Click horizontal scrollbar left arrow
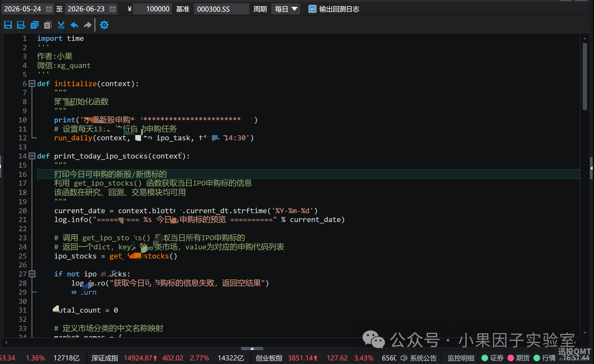Screen dimensions: 594x364 pos(6,342)
